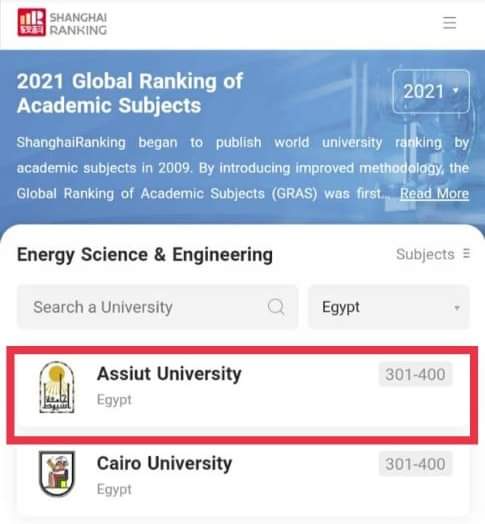Click the Subjects list icon
This screenshot has height=524, width=485.
(467, 254)
